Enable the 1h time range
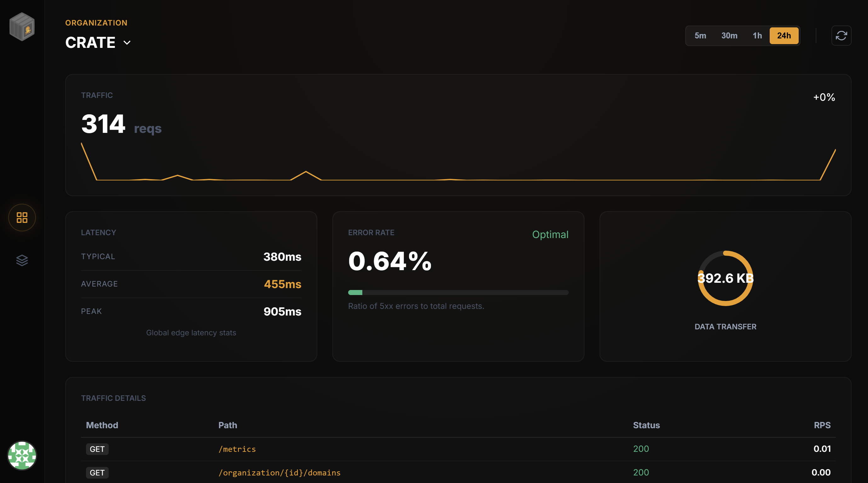 757,35
